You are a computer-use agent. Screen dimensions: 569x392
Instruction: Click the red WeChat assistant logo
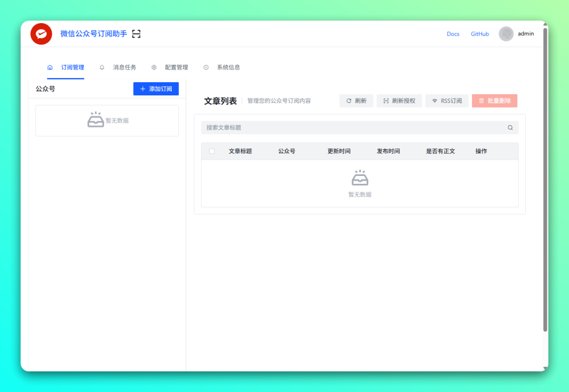pos(41,34)
